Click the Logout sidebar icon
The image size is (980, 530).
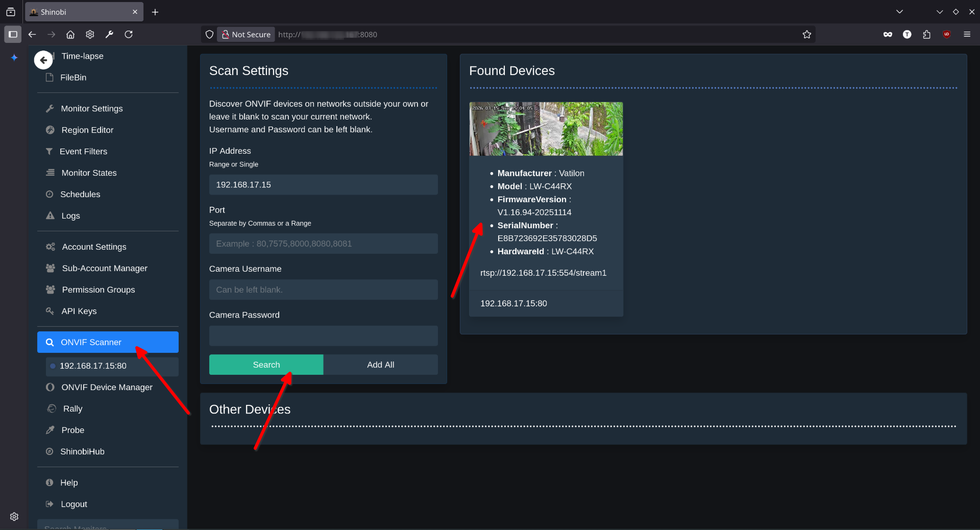click(50, 504)
